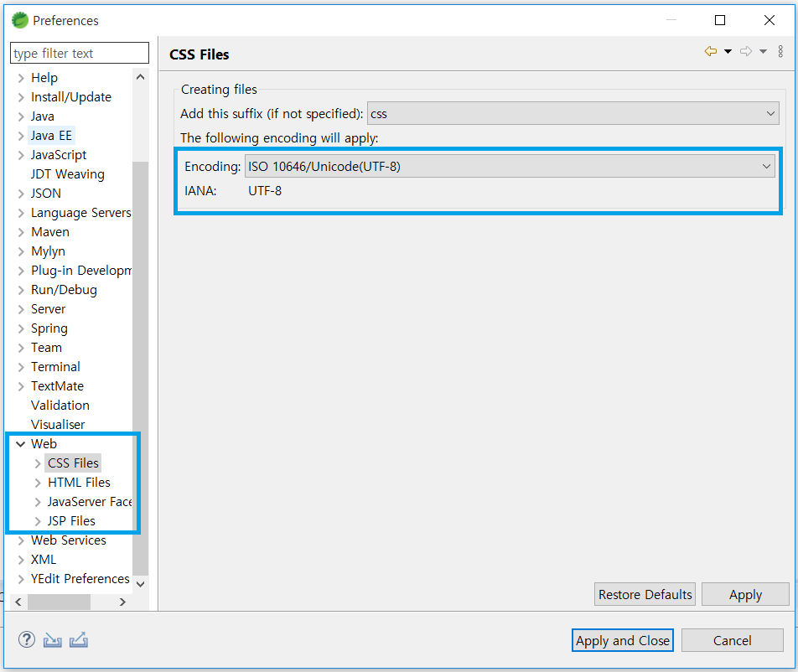The image size is (798, 672).
Task: Click the back navigation arrow icon
Action: (x=711, y=51)
